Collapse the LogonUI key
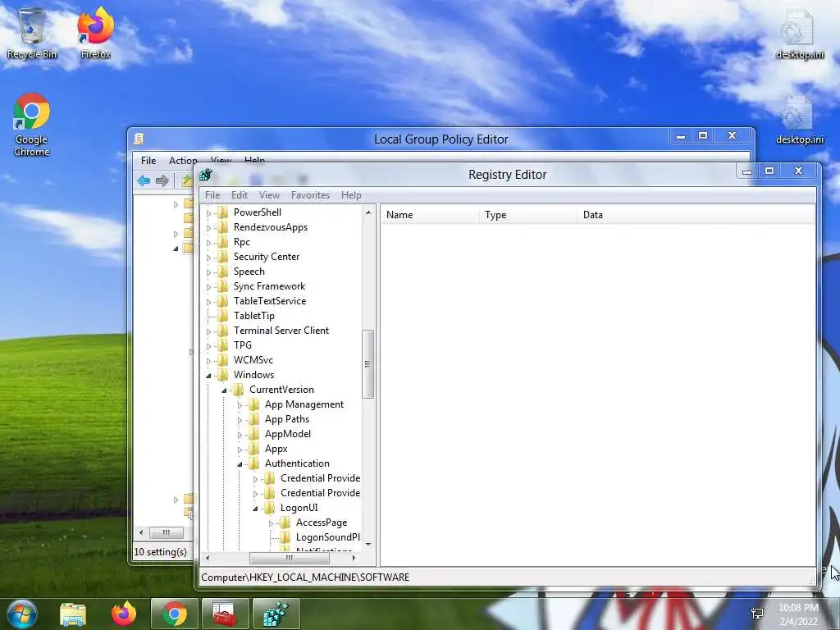This screenshot has height=630, width=840. click(x=255, y=509)
